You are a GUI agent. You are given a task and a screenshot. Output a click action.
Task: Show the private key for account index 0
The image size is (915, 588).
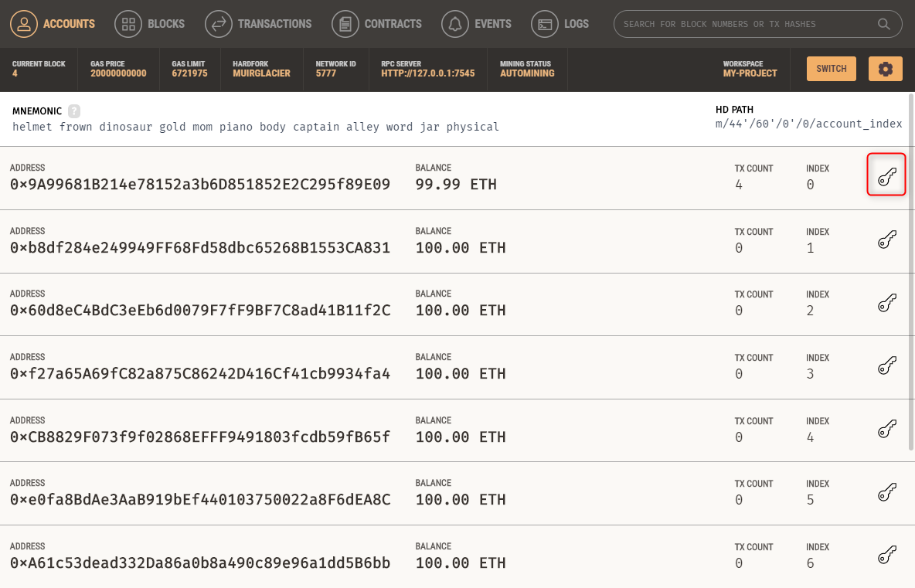886,174
